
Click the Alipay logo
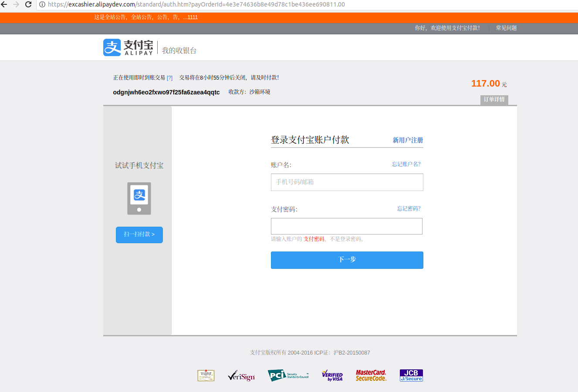tap(128, 47)
